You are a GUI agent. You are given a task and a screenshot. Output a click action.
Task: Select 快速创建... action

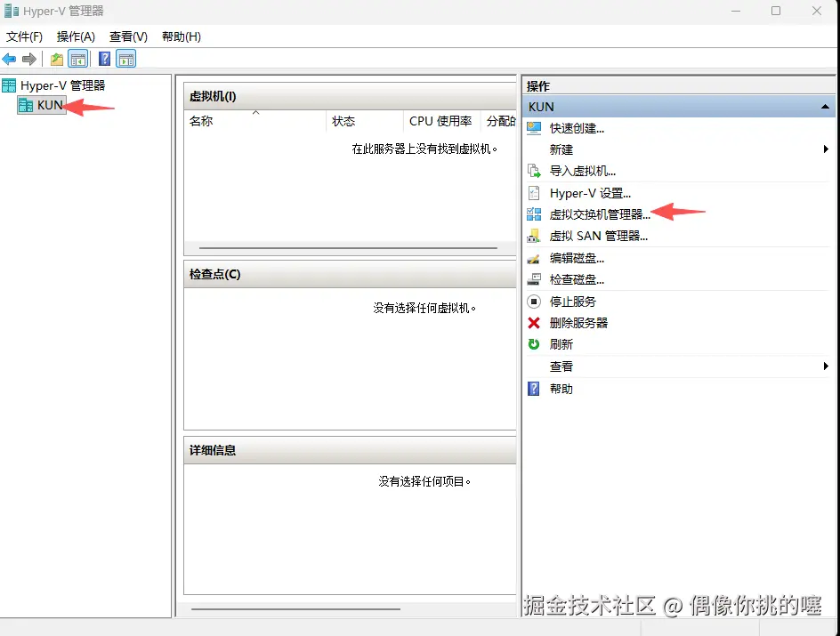tap(577, 128)
